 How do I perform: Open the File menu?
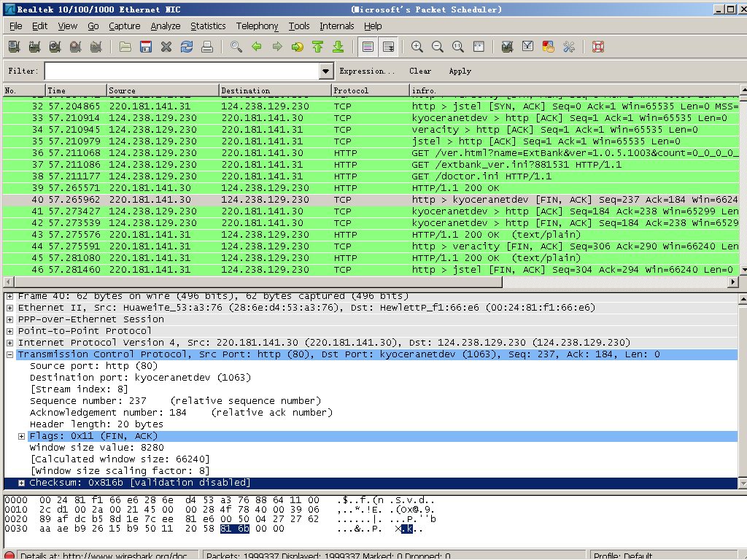(16, 26)
